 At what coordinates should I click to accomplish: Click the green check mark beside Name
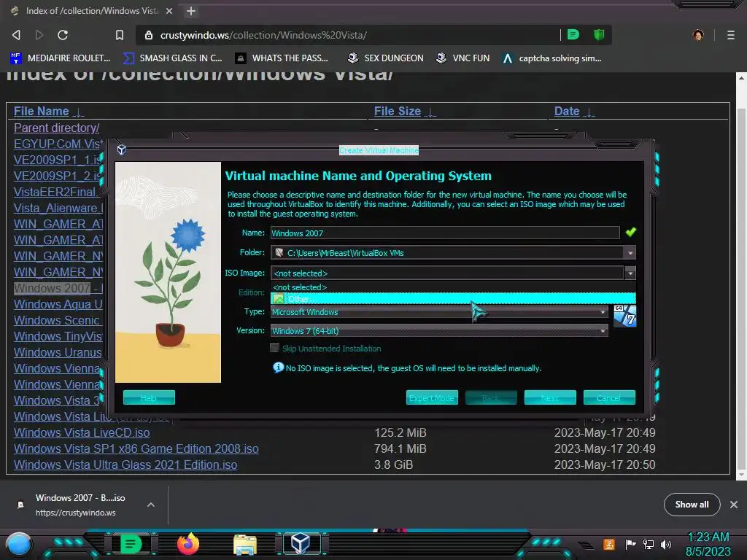coord(631,232)
